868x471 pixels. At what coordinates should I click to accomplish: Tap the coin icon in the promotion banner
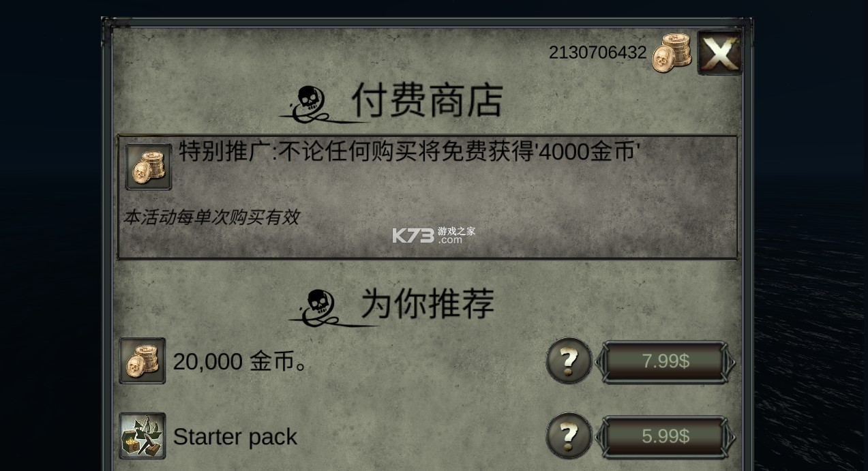[x=149, y=167]
